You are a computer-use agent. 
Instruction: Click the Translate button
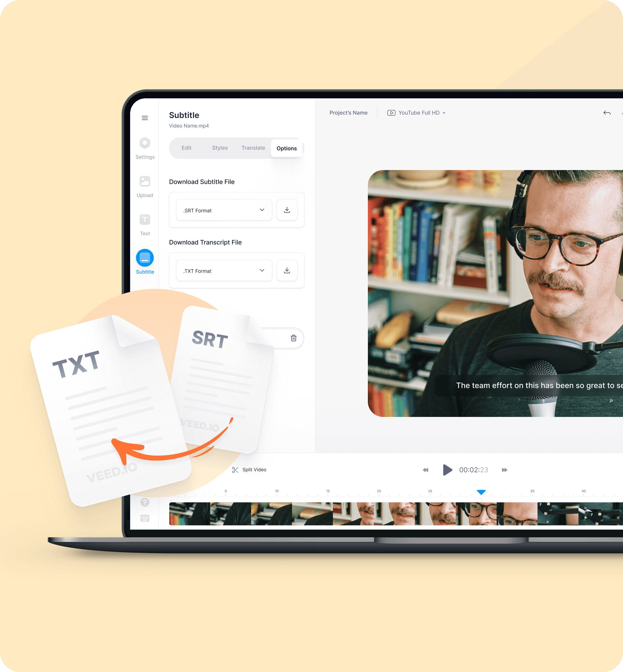pyautogui.click(x=253, y=148)
